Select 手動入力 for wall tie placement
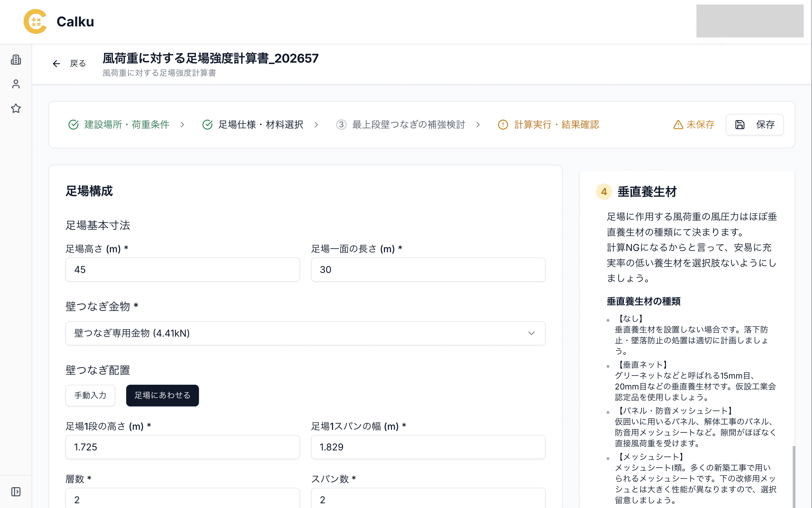812x508 pixels. (x=90, y=395)
